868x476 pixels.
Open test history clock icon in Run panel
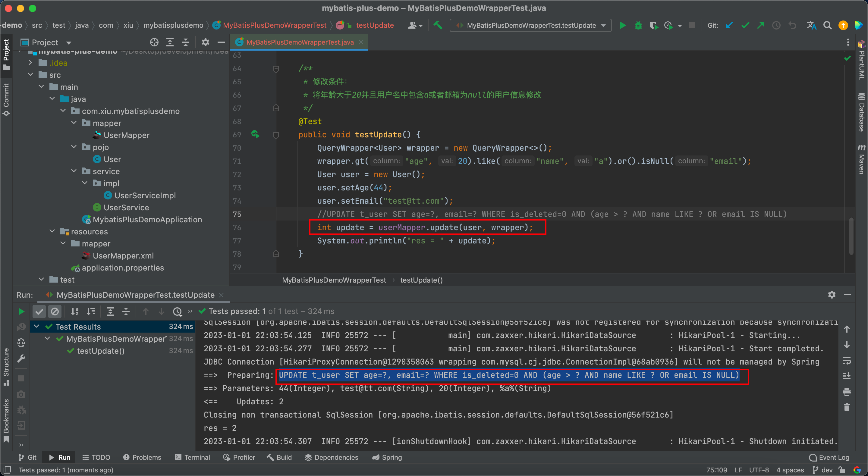177,311
